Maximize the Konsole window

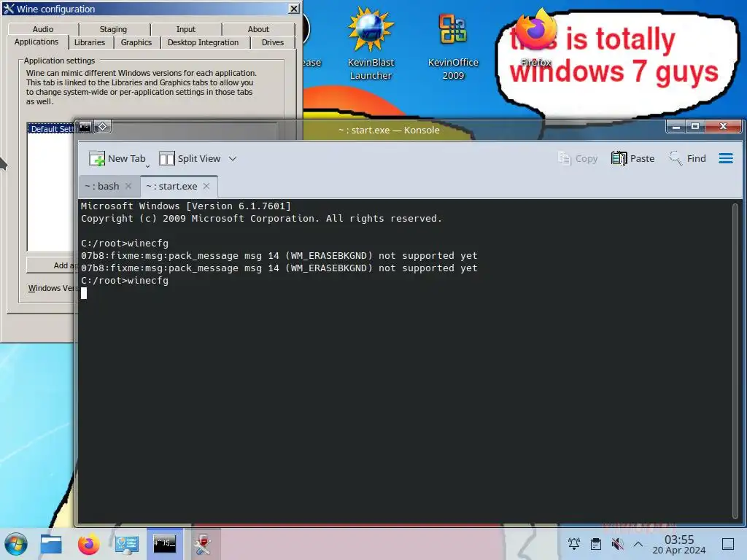(x=695, y=126)
